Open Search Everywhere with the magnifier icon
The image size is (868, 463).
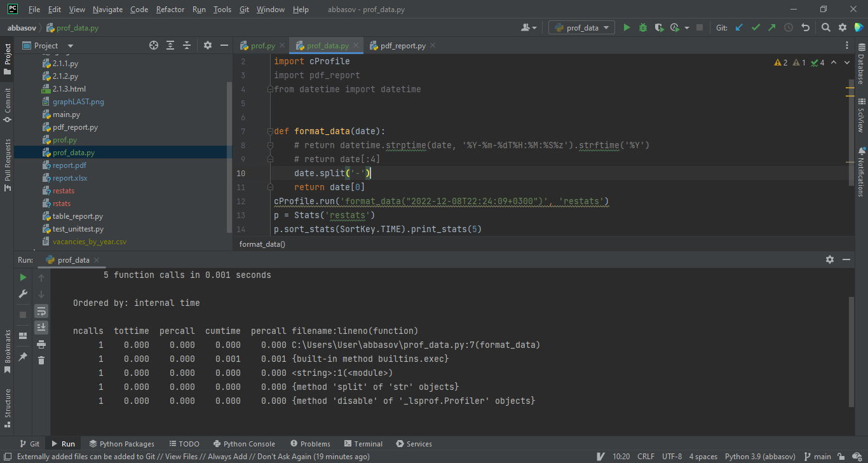pyautogui.click(x=826, y=27)
